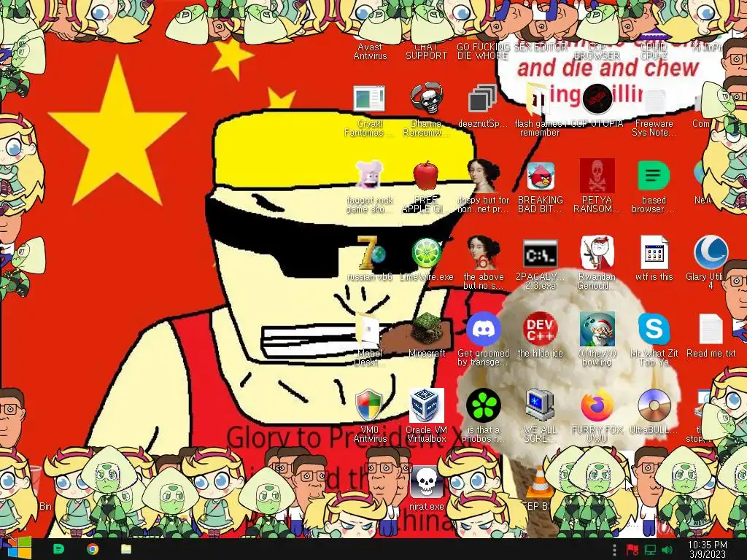The height and width of the screenshot is (560, 747).
Task: Click the red flag tray icon
Action: click(x=632, y=550)
